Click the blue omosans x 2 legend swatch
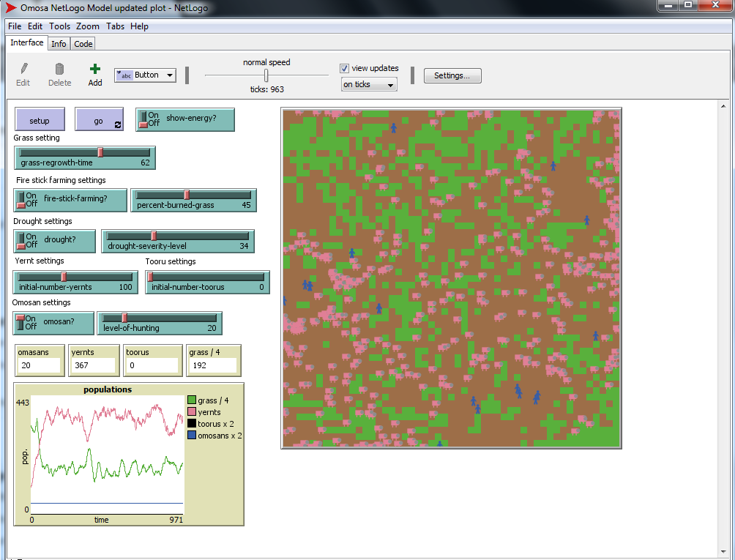This screenshot has height=560, width=735. [191, 436]
